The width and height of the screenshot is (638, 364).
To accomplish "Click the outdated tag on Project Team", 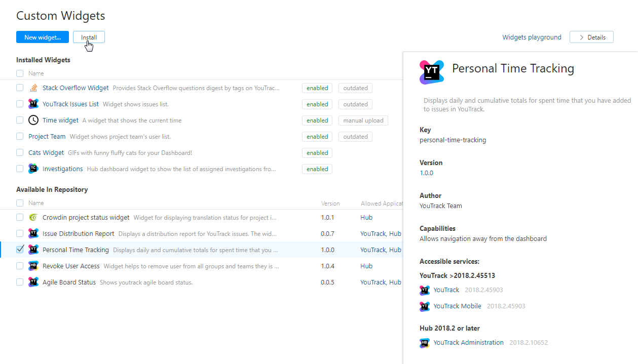I will point(355,137).
